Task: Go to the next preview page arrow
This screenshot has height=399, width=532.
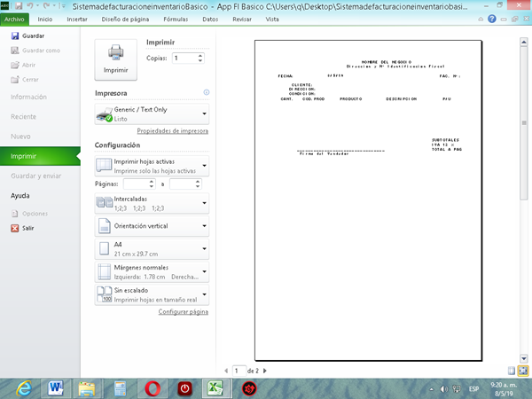Action: (x=265, y=371)
